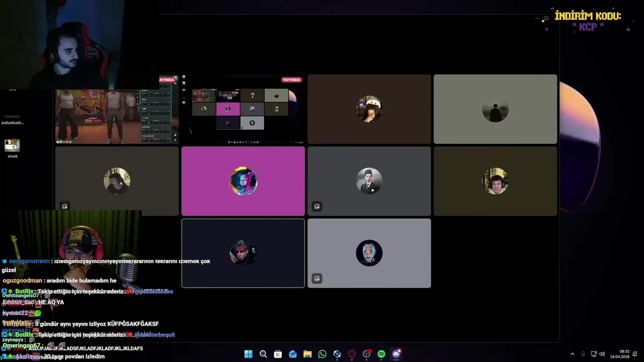Open network settings tray icon
Viewport: 644px width, 362px height.
[594, 354]
